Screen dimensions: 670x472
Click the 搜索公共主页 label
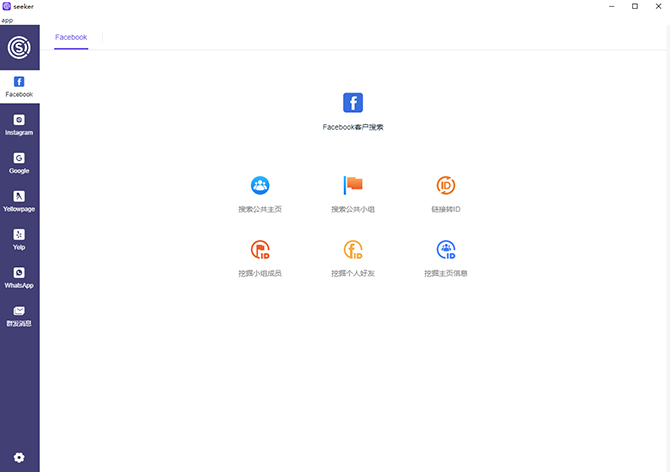click(260, 209)
